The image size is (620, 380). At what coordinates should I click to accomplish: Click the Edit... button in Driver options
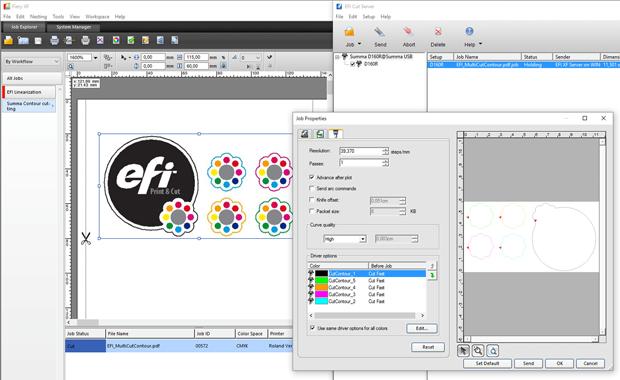click(x=422, y=328)
